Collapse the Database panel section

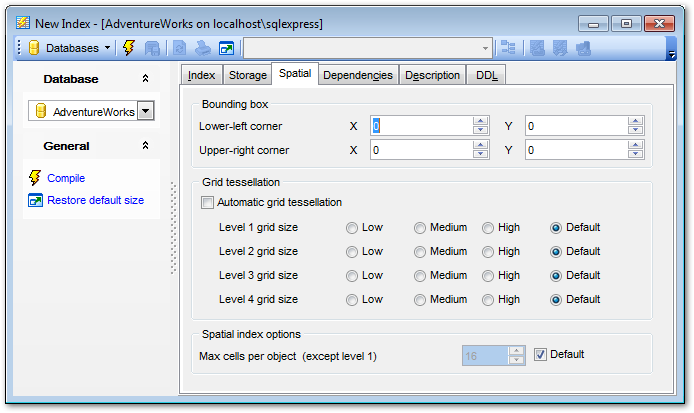pos(145,79)
